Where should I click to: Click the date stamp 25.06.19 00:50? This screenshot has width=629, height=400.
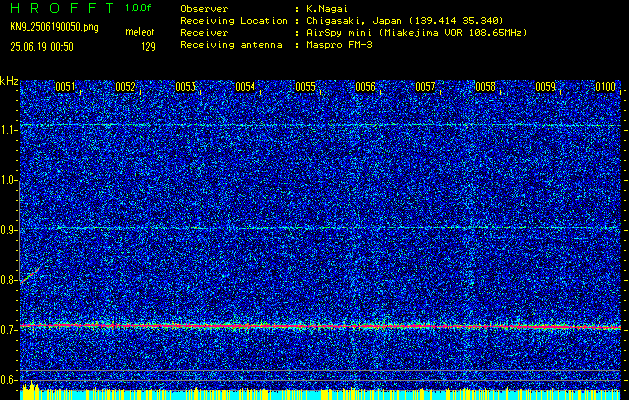pyautogui.click(x=42, y=47)
